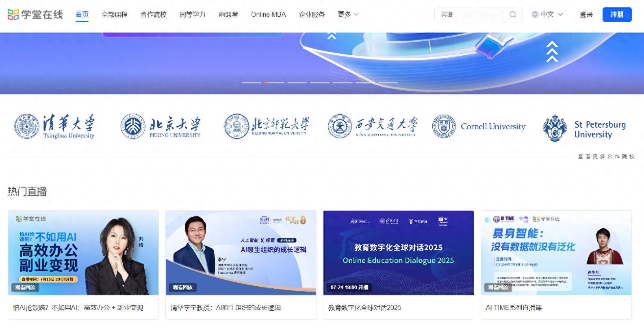The height and width of the screenshot is (329, 644).
Task: Open the Beijing Normal University logo
Action: (267, 126)
